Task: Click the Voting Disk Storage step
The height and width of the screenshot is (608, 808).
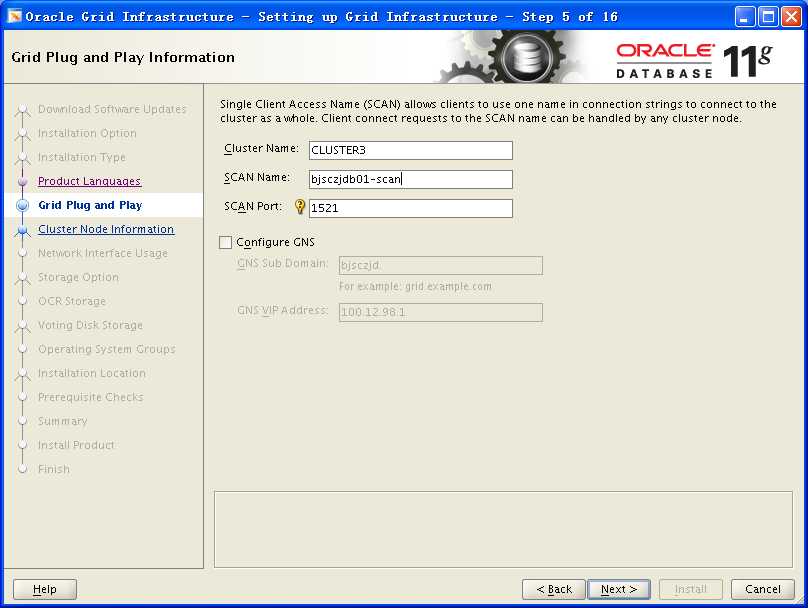Action: [90, 325]
